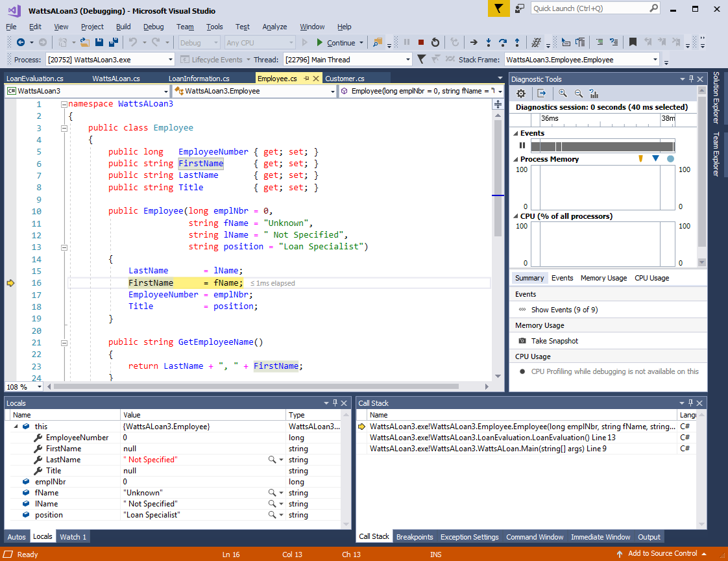Click the Step Out icon
728x561 pixels.
pyautogui.click(x=516, y=42)
